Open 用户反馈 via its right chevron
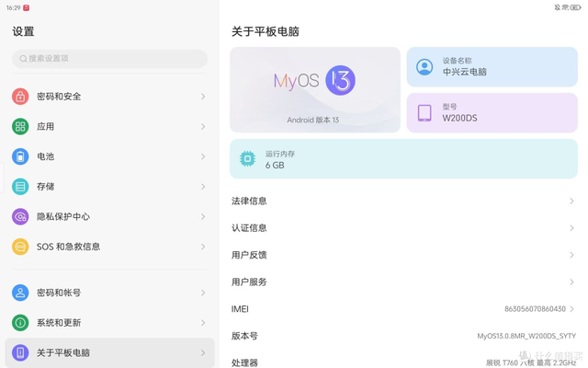 click(571, 255)
